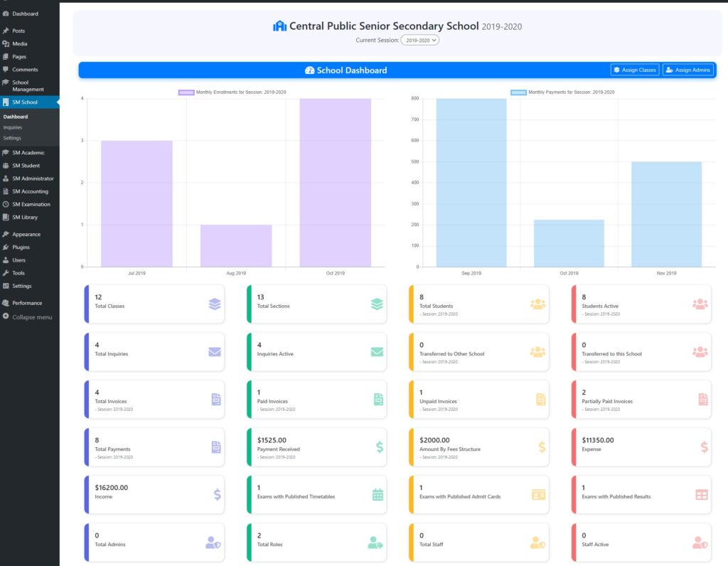The image size is (728, 566).
Task: Click the Total Roles user icon
Action: [x=376, y=542]
